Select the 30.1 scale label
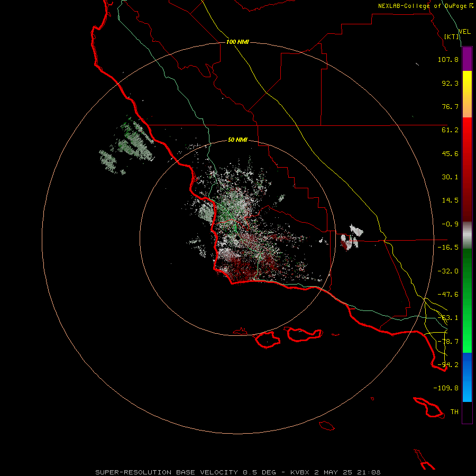 450,177
